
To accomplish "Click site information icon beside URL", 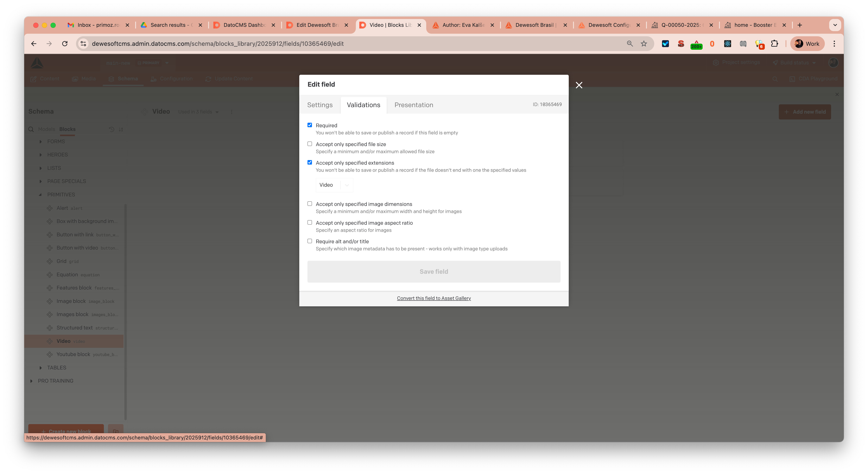I will point(83,43).
